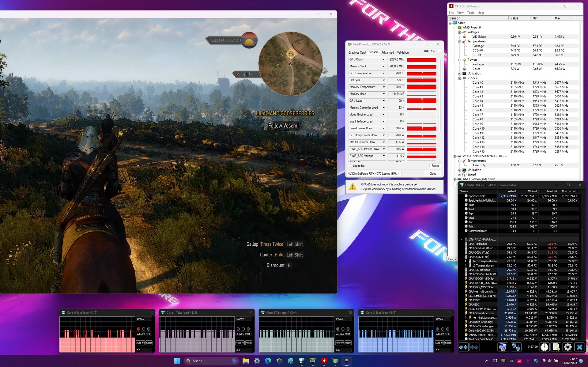Click HWiNFO networked computers icon

516,347
